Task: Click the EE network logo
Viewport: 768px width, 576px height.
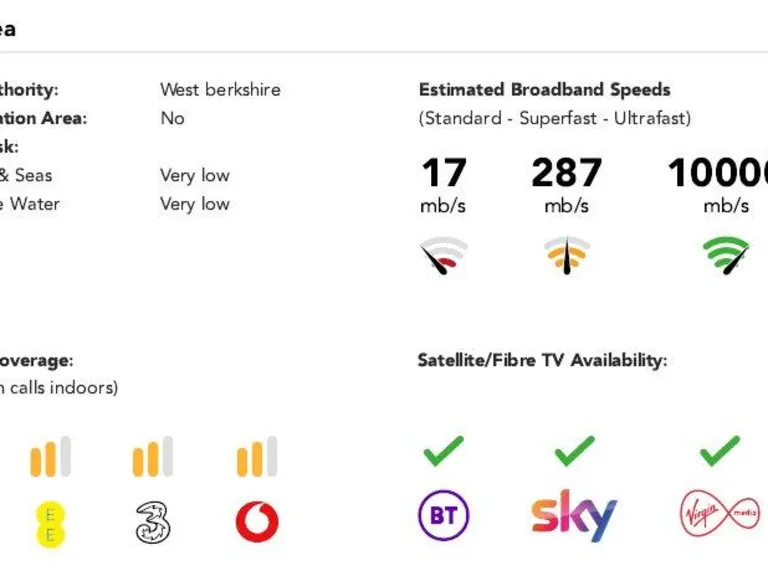Action: click(x=50, y=523)
